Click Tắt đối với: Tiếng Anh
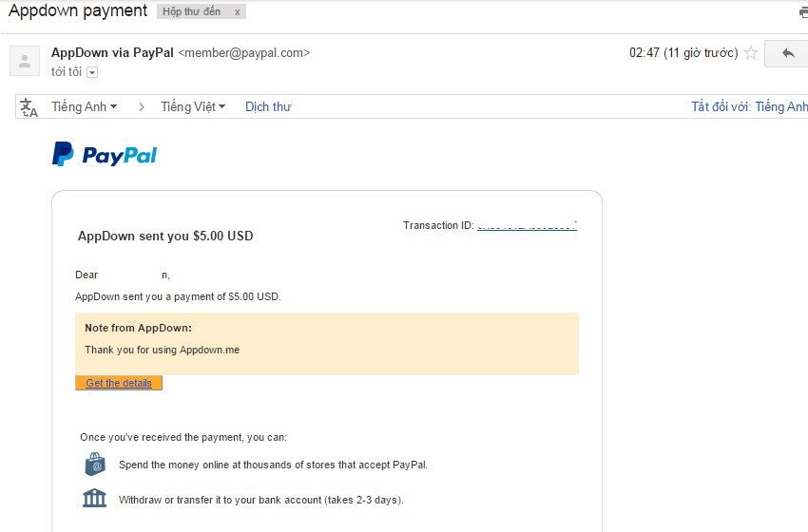 [x=749, y=107]
